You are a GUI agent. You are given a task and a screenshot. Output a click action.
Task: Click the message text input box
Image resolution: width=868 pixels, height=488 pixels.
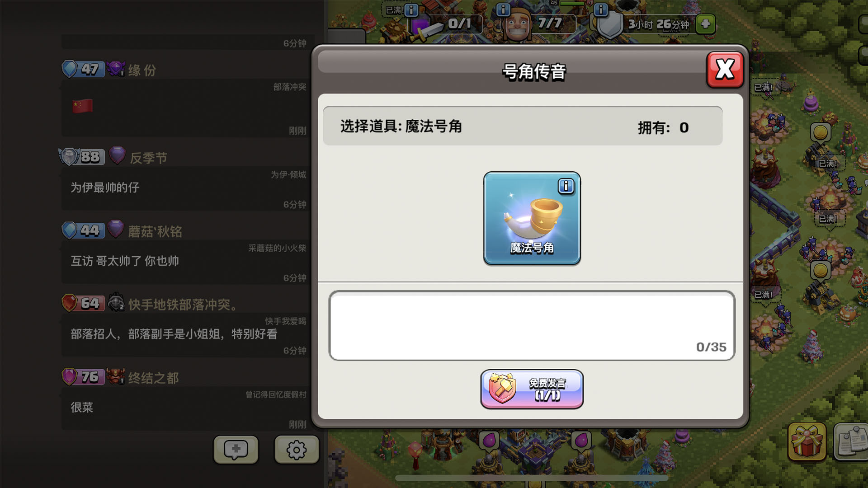pos(532,325)
